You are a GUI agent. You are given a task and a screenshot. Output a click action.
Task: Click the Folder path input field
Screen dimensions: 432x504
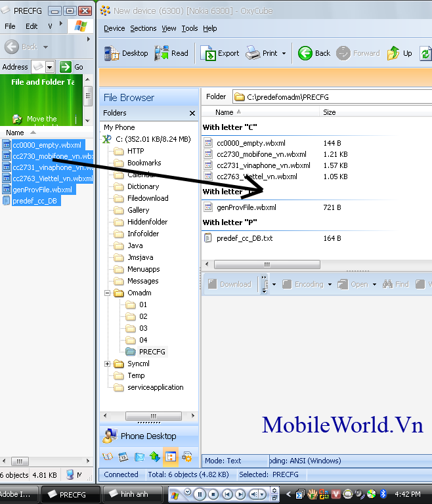coord(335,96)
